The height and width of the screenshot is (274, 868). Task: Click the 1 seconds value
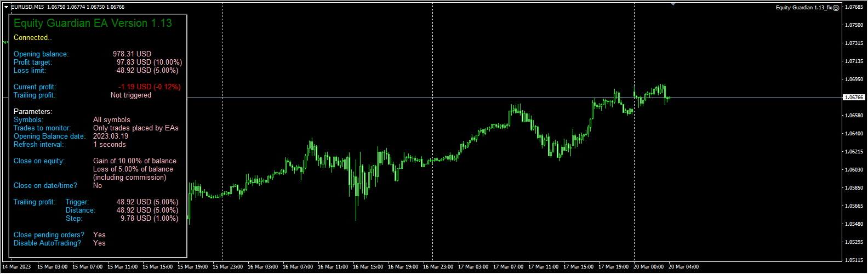(110, 145)
